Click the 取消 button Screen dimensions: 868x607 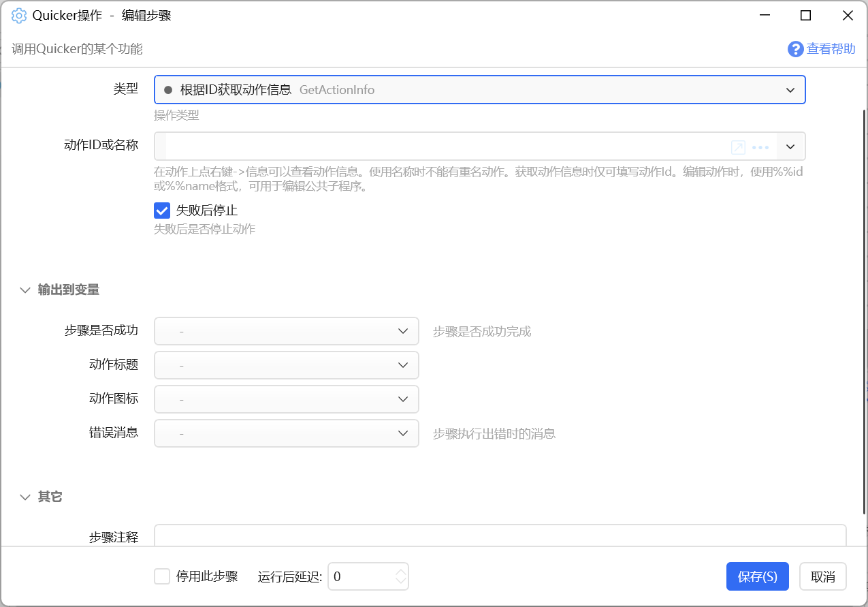click(x=823, y=576)
